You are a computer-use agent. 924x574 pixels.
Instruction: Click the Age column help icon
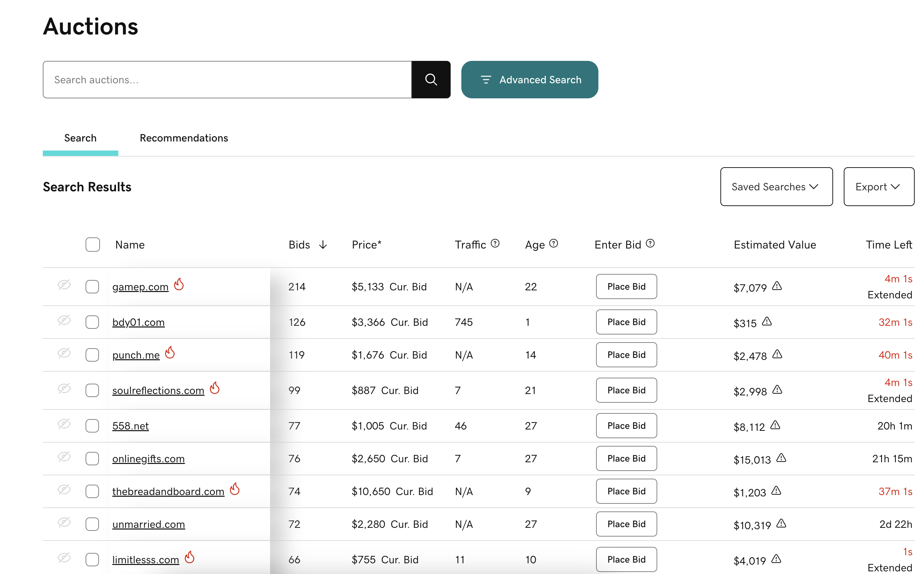(553, 243)
